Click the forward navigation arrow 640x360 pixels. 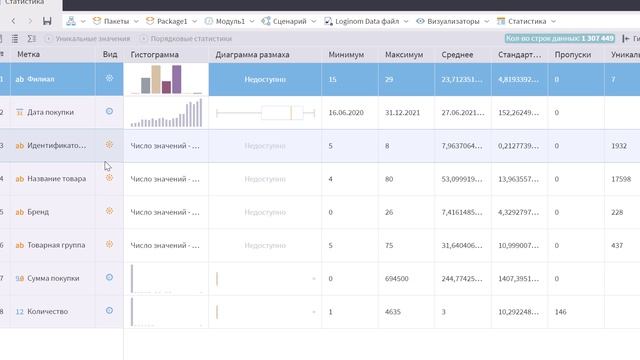(30, 21)
